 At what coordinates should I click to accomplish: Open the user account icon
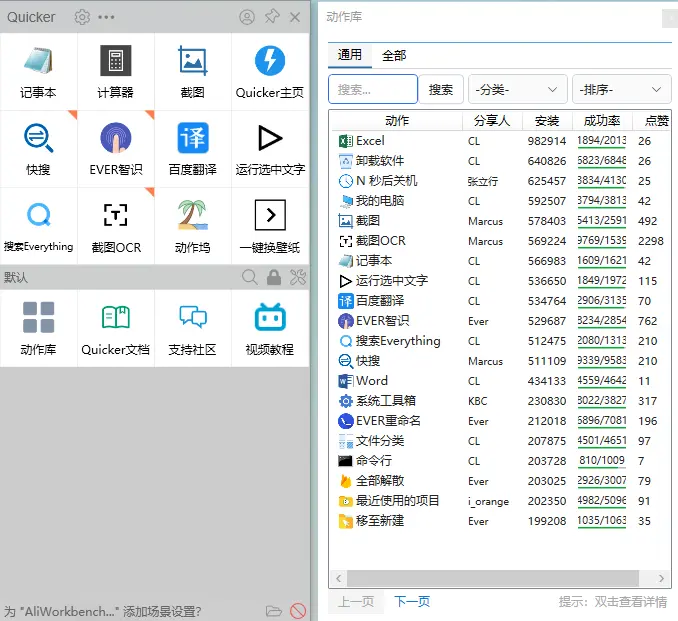coord(247,17)
